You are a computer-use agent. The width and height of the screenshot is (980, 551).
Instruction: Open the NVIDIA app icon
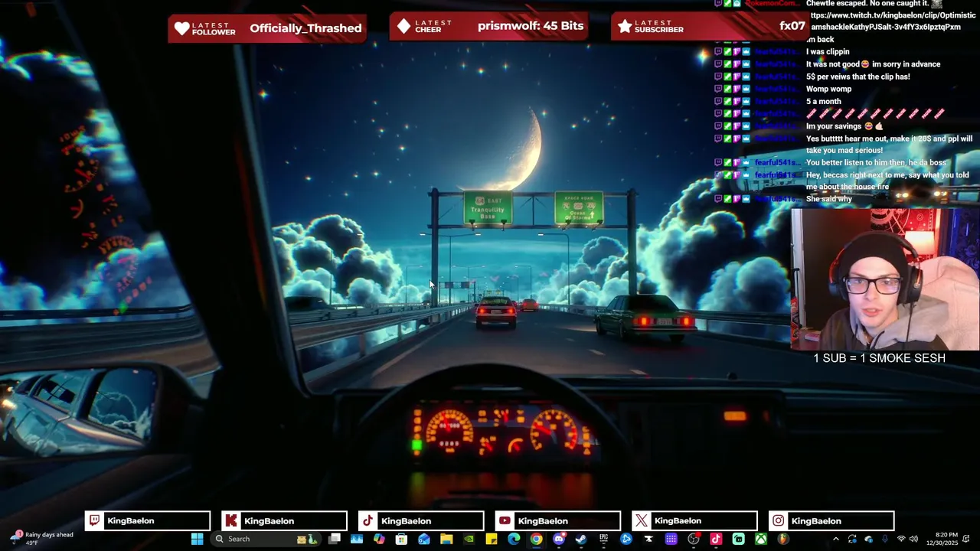point(469,539)
